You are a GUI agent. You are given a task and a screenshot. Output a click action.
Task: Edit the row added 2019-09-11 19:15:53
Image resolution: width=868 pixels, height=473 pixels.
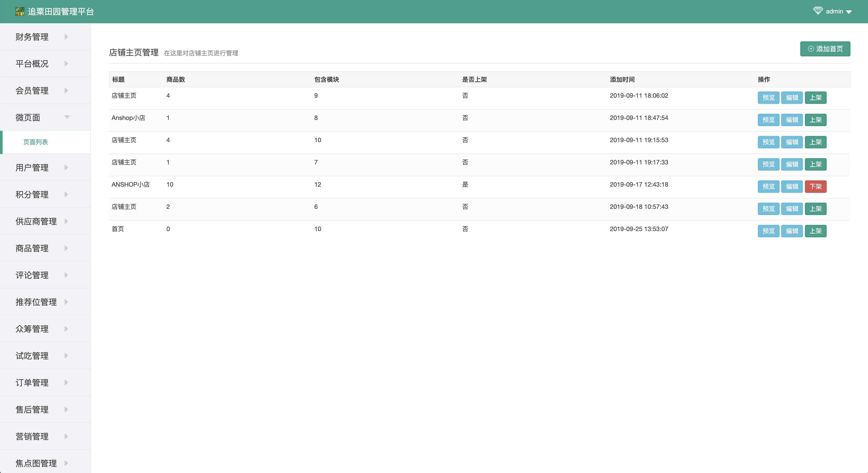[x=792, y=142]
